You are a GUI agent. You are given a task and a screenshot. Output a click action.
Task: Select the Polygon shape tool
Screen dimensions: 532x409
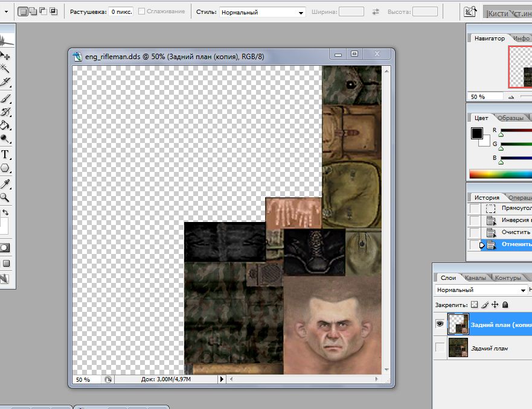[x=5, y=168]
